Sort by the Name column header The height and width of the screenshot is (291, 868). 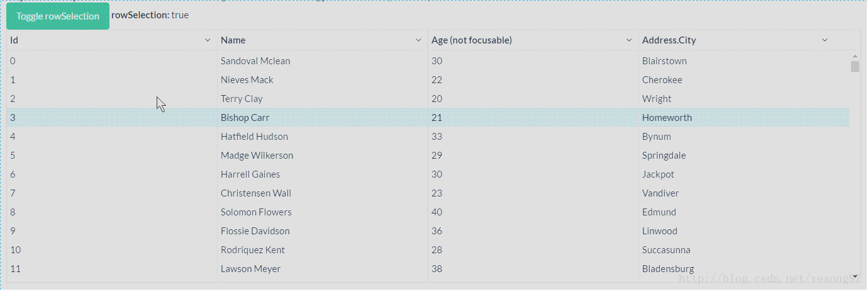233,40
